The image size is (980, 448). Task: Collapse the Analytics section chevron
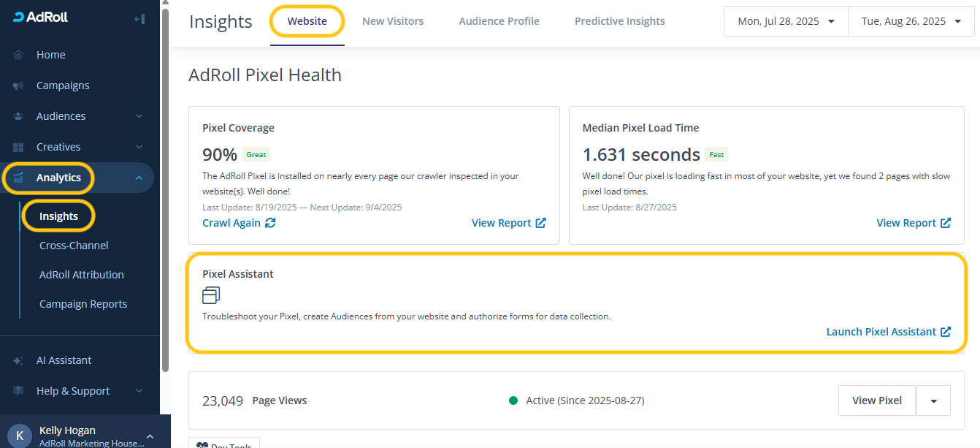[x=139, y=178]
